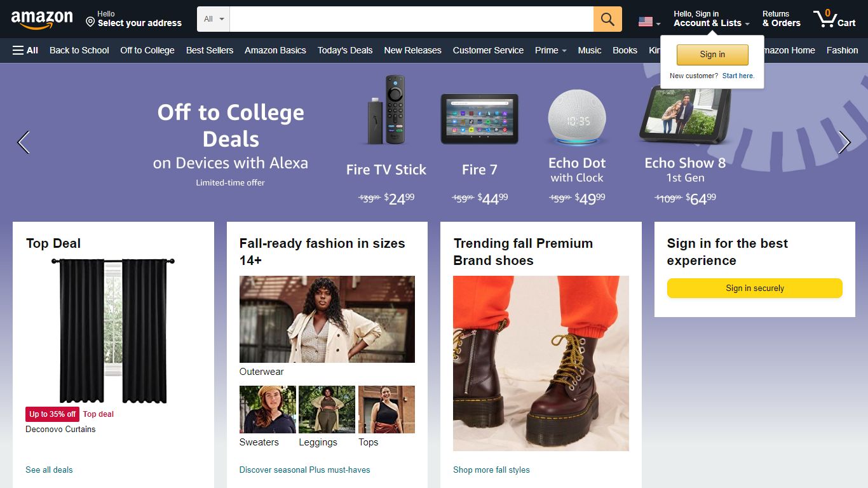Viewport: 868px width, 488px height.
Task: Select your address location pin
Action: [90, 22]
